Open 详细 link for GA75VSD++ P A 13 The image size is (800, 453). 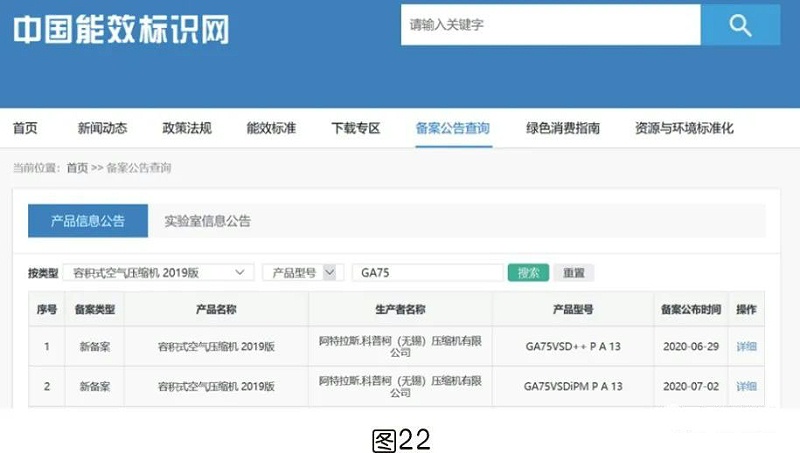tap(746, 346)
